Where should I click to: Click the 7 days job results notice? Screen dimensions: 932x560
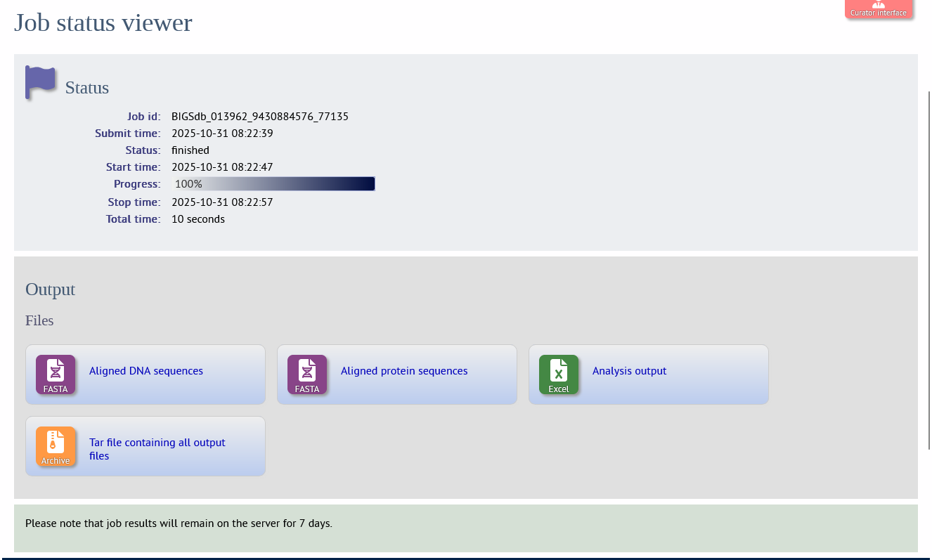179,523
